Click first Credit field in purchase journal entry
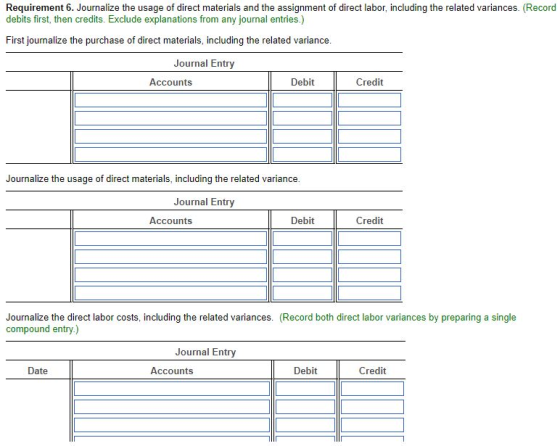 tap(369, 100)
